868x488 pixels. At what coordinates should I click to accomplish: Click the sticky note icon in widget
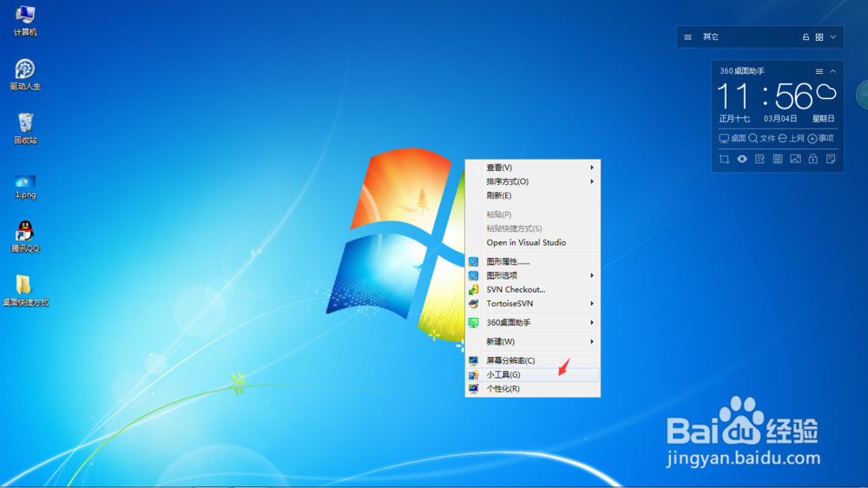click(831, 159)
